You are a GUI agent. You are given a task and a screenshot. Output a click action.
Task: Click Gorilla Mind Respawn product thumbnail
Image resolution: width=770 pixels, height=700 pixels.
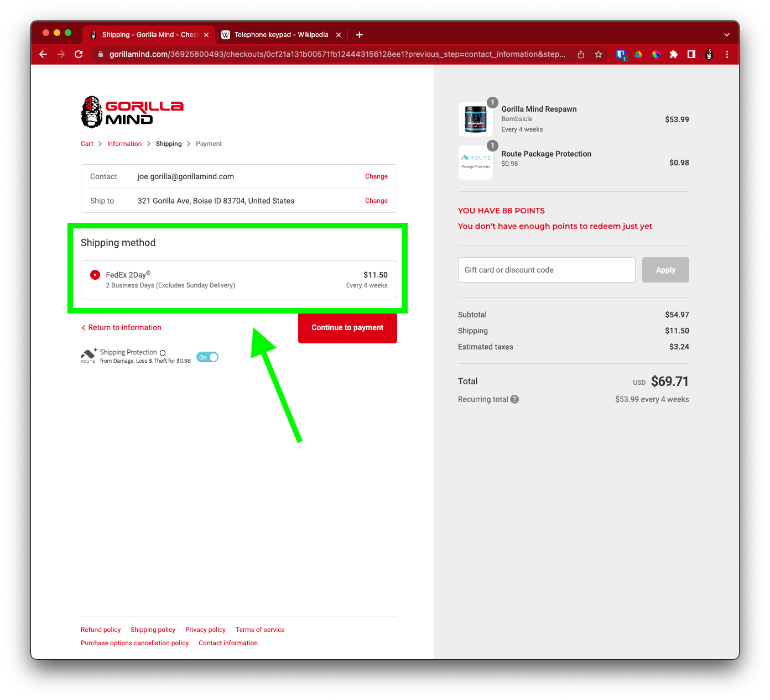pyautogui.click(x=476, y=119)
